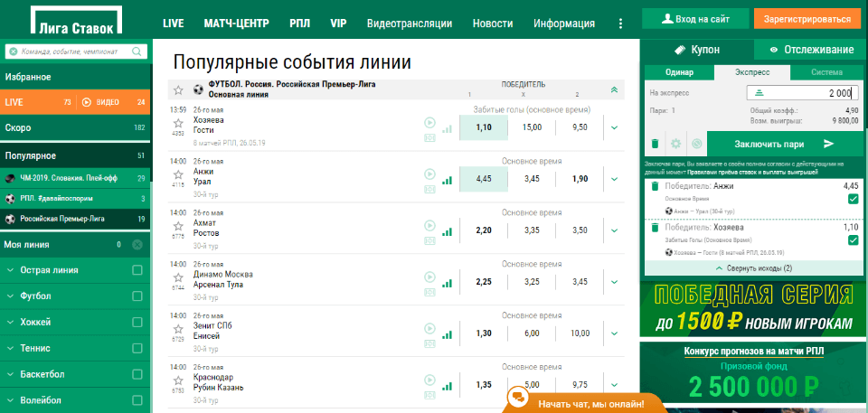Clear Моя линия with the X icon
The height and width of the screenshot is (413, 868).
[x=137, y=245]
